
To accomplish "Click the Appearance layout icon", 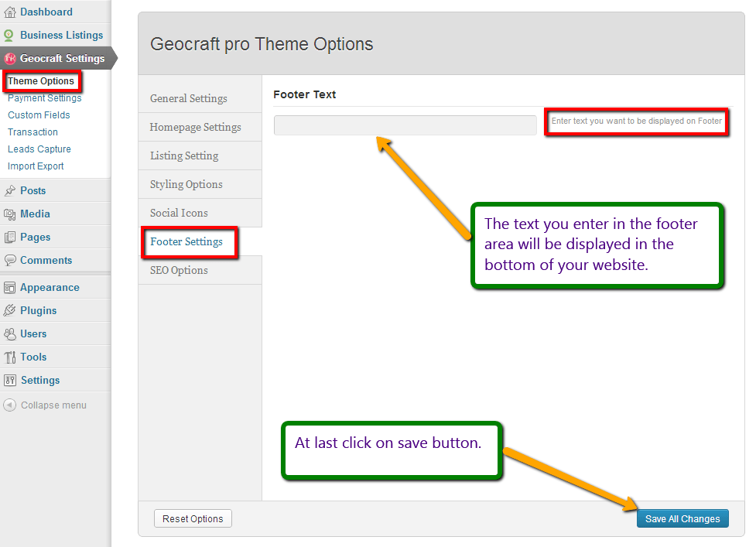I will tap(9, 288).
